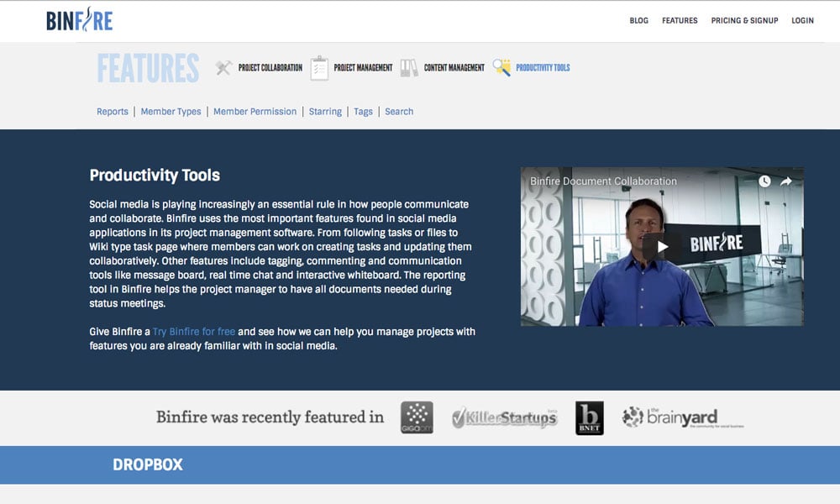Play the Binfire Document Collaboration video
This screenshot has height=504, width=840.
click(662, 246)
